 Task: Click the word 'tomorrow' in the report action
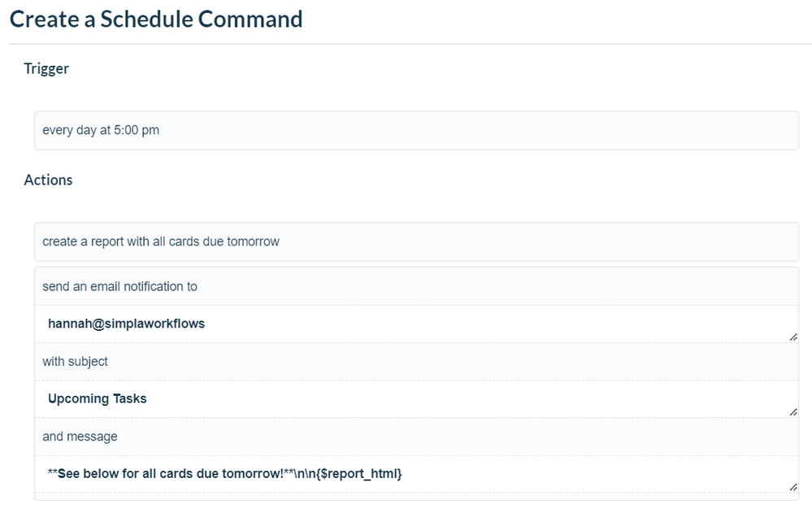(x=254, y=241)
